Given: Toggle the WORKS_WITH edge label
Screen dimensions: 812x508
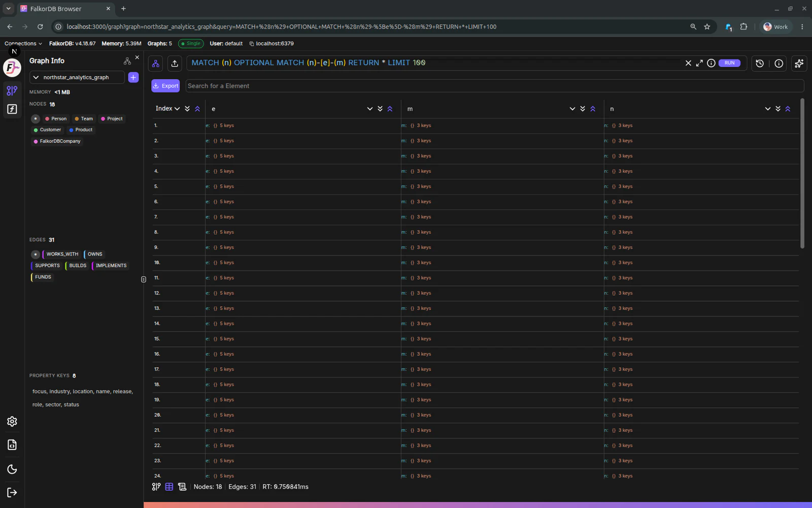Looking at the screenshot, I should pyautogui.click(x=61, y=254).
